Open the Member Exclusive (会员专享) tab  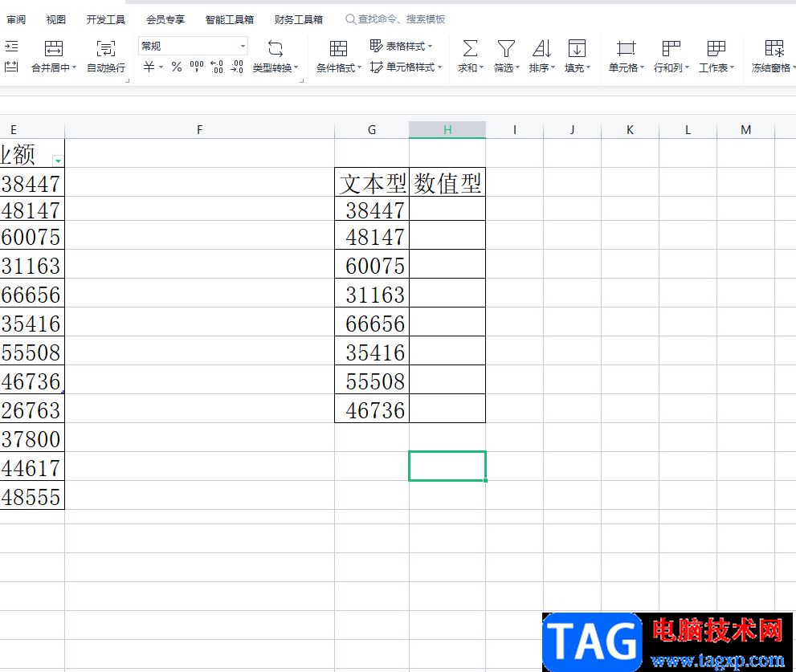point(165,19)
